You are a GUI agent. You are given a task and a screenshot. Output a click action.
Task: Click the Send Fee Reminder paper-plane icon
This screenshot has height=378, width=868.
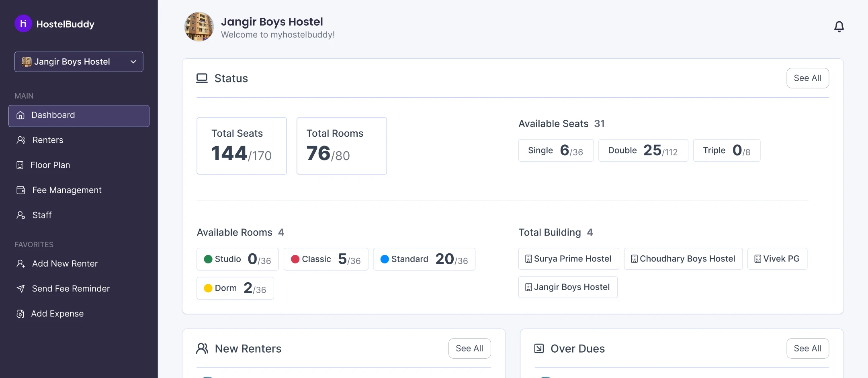(21, 289)
